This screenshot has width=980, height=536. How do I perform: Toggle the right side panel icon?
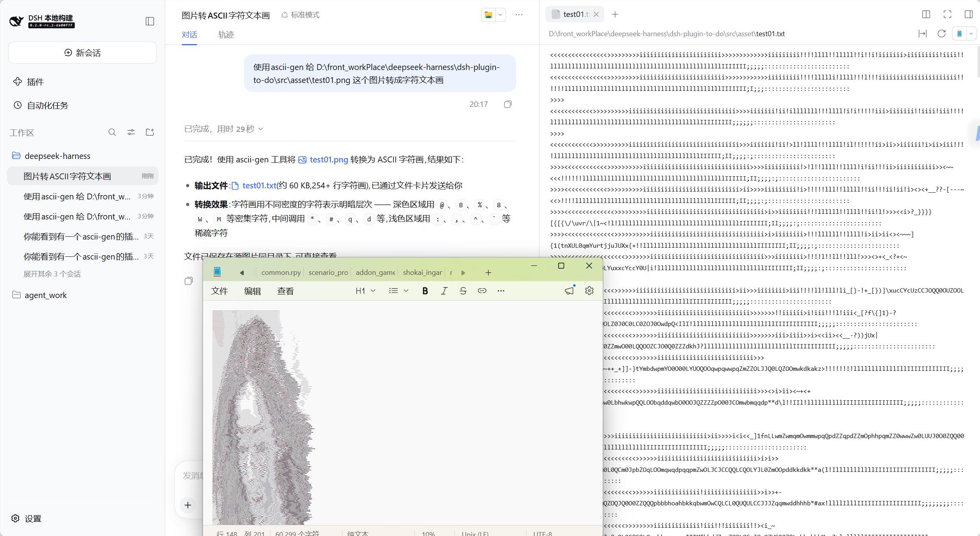click(x=969, y=15)
